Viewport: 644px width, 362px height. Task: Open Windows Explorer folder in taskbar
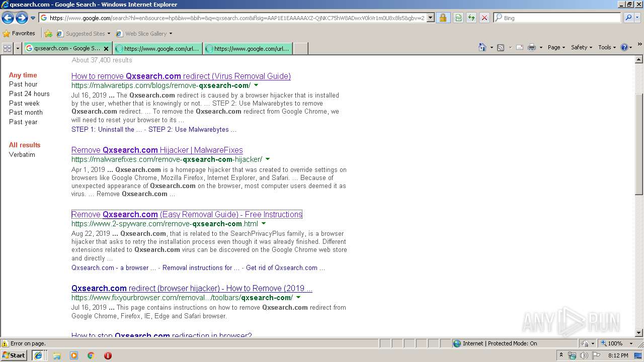tap(57, 355)
